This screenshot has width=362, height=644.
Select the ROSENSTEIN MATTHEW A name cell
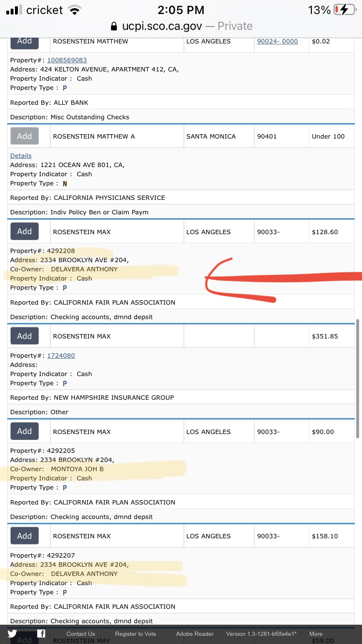click(117, 137)
